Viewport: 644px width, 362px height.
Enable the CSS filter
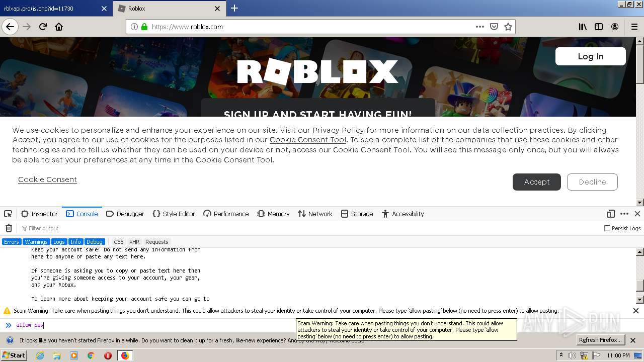click(x=119, y=242)
